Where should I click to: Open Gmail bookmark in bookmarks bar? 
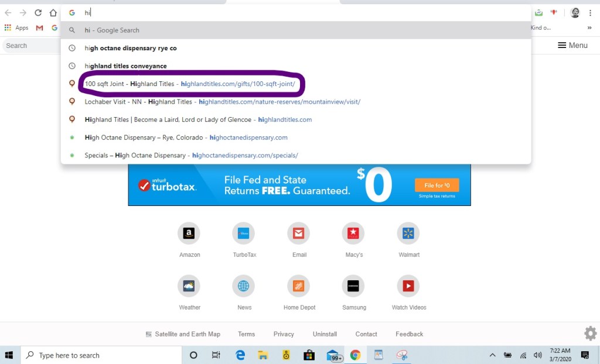40,28
